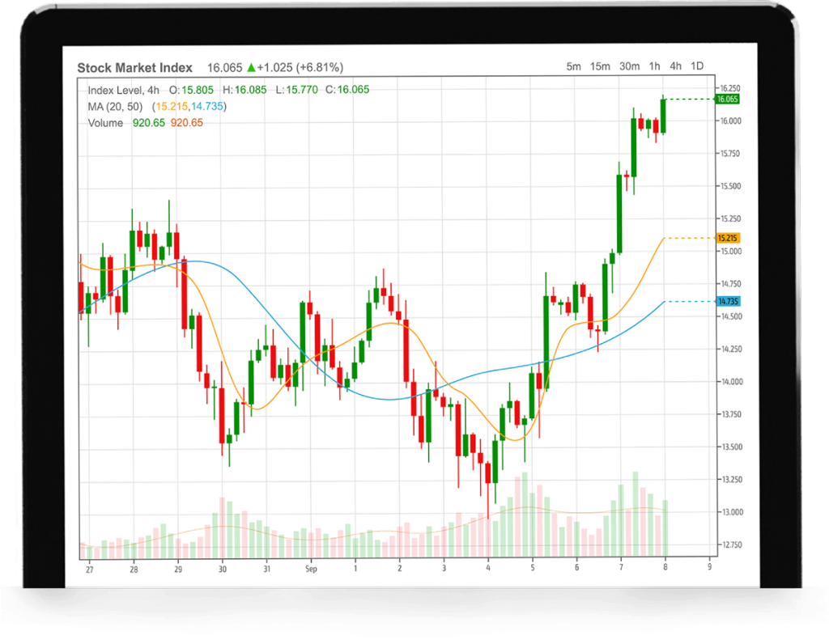Screen dimensions: 829x644
Task: Click the Index Level, 4h legend label
Action: (123, 91)
